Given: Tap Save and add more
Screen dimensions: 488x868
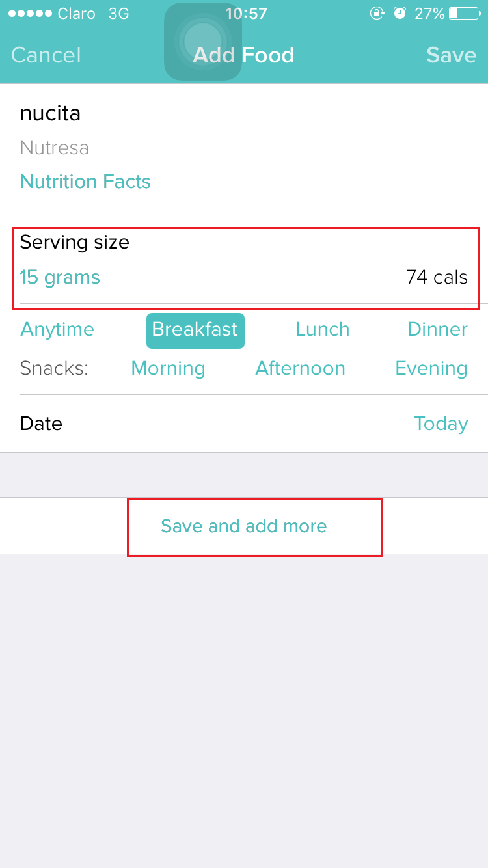Looking at the screenshot, I should 244,526.
